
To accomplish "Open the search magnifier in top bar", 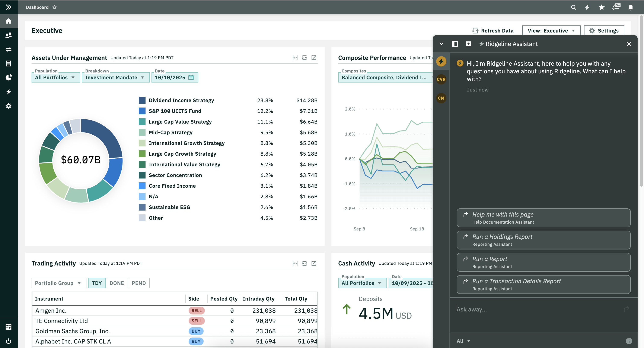I will tap(574, 7).
